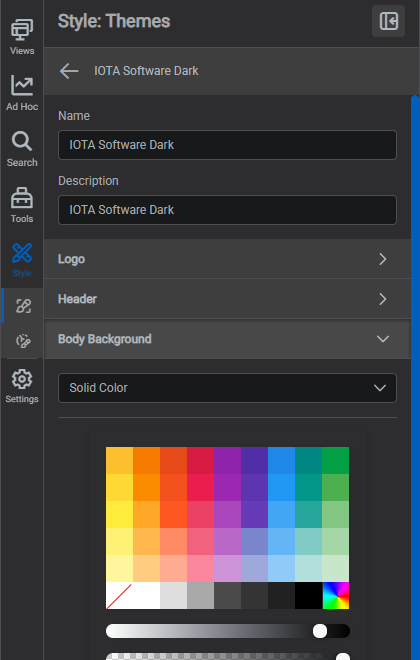Open the Search magnifier in sidebar
The height and width of the screenshot is (660, 420).
pyautogui.click(x=22, y=149)
